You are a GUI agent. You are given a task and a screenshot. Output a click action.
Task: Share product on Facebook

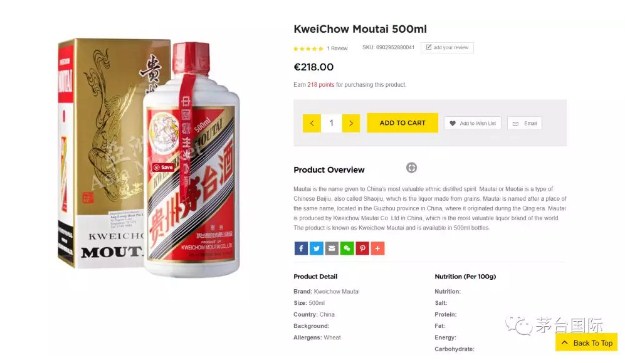pyautogui.click(x=301, y=248)
